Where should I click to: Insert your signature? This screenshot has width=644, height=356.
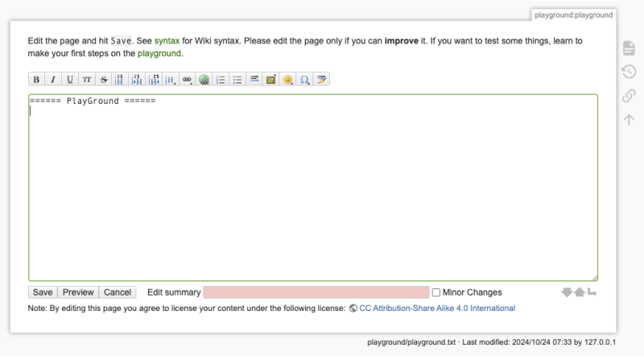(x=322, y=79)
